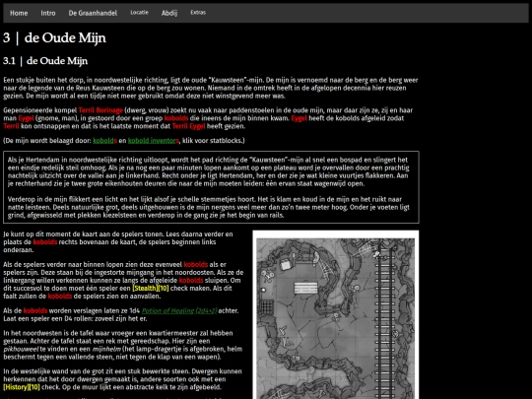Click the italic word mijnhelm
This screenshot has height=399, width=532.
coord(106,349)
